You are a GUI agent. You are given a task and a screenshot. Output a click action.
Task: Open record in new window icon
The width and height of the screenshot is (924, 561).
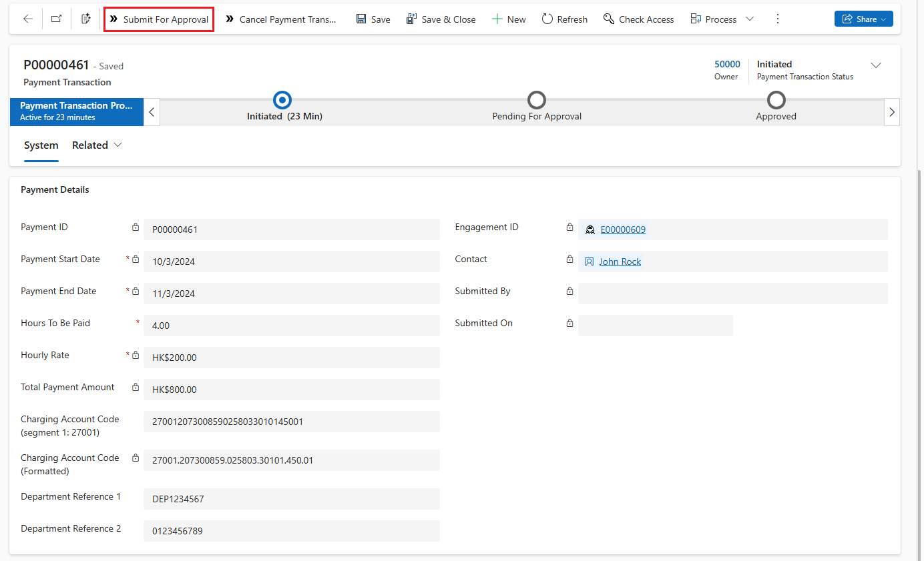tap(57, 19)
